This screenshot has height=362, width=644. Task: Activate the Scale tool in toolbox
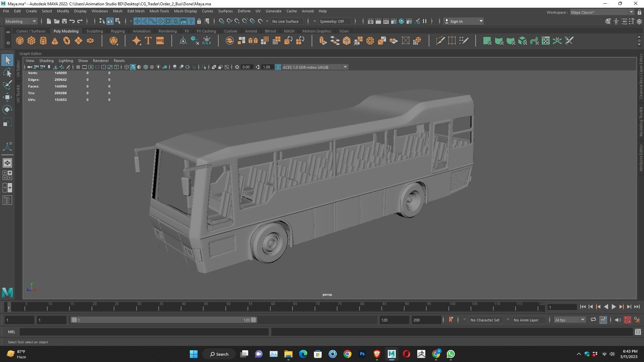pos(7,122)
